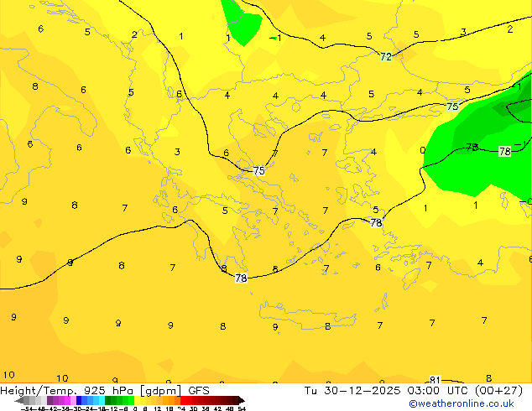
Task: Pick the dark green swatch in legend
Action: tap(107, 400)
